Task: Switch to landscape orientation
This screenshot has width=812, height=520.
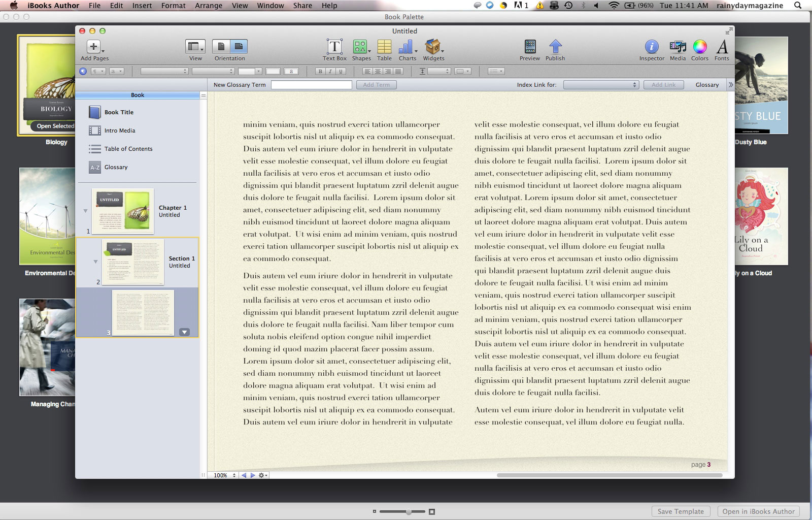Action: click(239, 47)
